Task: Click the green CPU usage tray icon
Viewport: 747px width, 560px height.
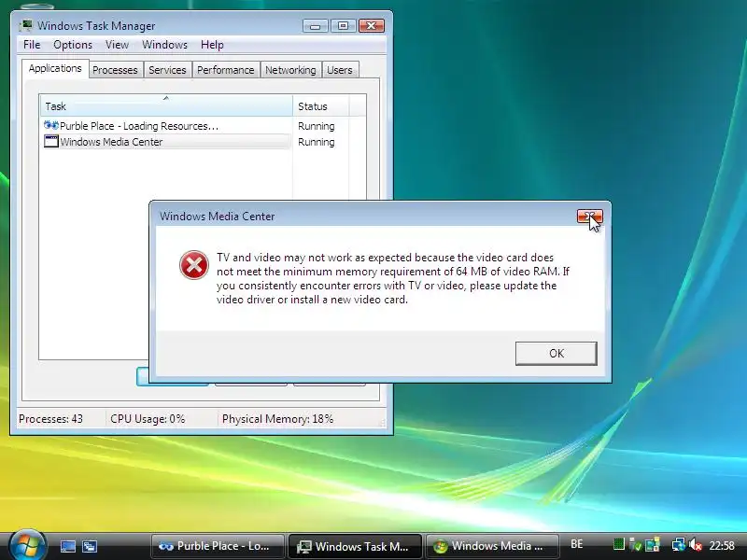Action: (x=618, y=544)
